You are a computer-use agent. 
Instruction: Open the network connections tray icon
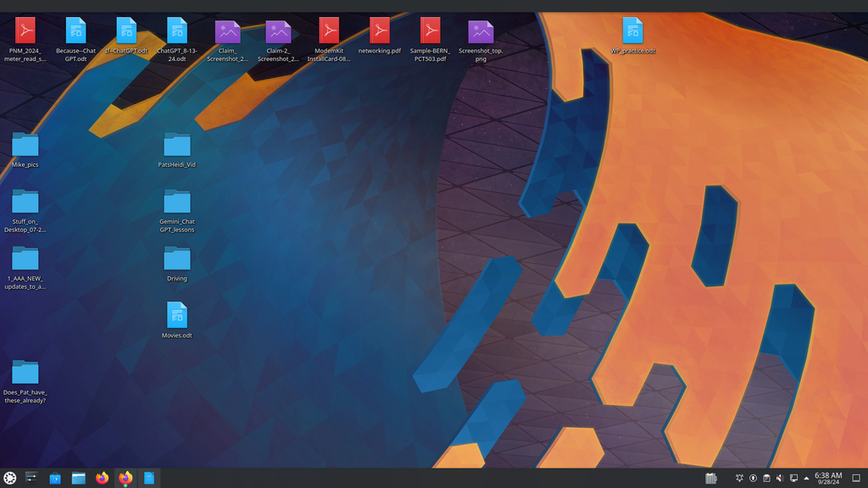coord(793,478)
